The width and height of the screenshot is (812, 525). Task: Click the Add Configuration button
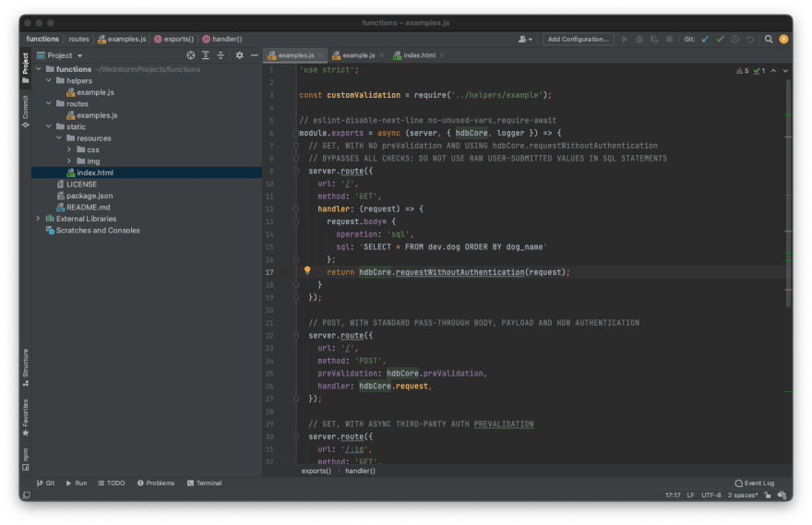[578, 40]
